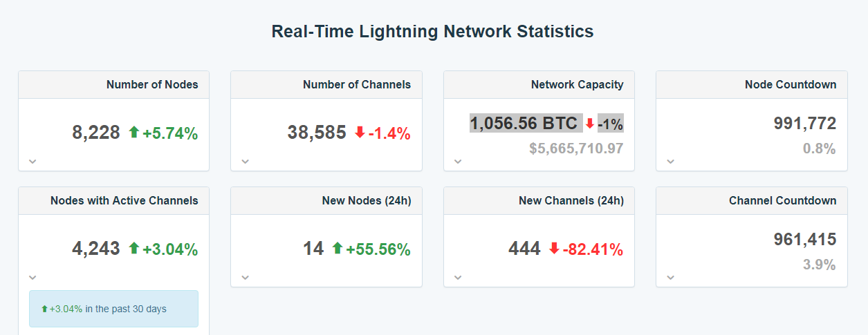The image size is (868, 335).
Task: Click red down arrow beside 38,585 channels
Action: (x=360, y=132)
